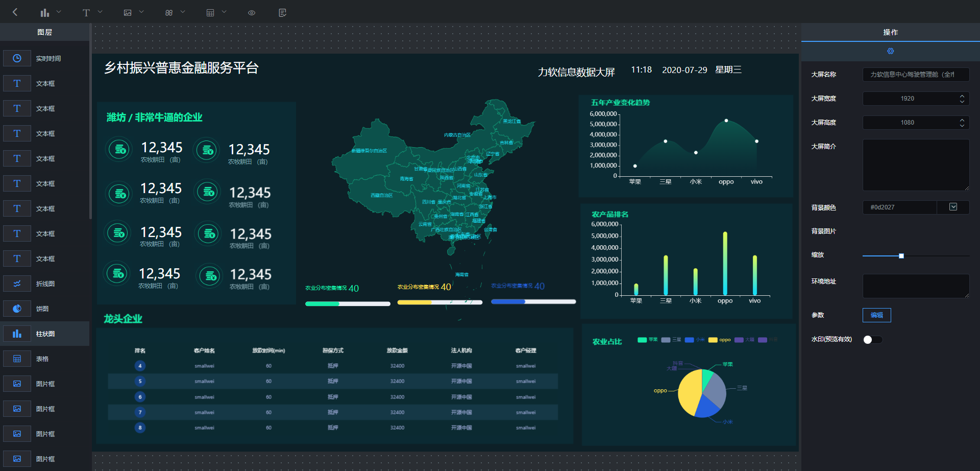Image resolution: width=980 pixels, height=471 pixels.
Task: Expand the chart components dropdown arrow
Action: tap(59, 12)
